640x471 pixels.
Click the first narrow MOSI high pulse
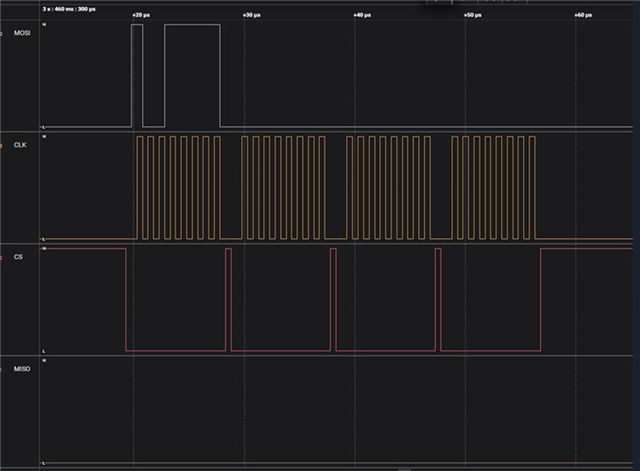point(137,75)
